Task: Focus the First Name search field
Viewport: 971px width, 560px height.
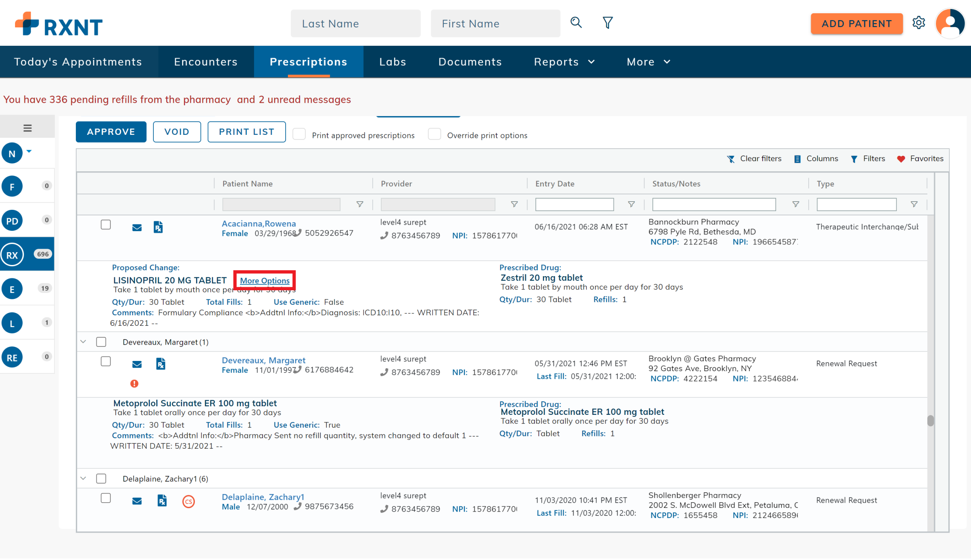Action: point(496,24)
